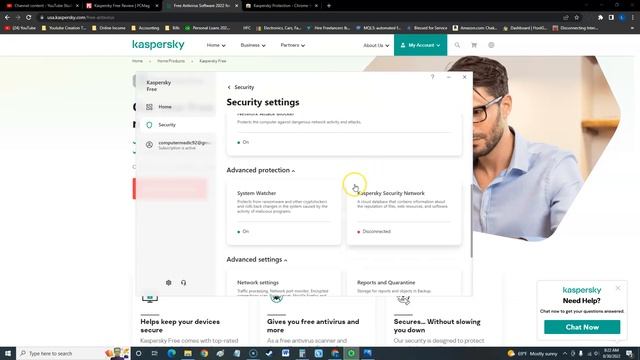640x360 pixels.
Task: Open a new Chrome tab
Action: tap(329, 6)
